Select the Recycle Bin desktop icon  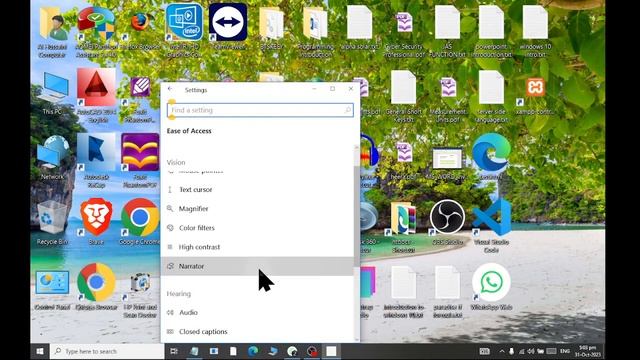[52, 222]
